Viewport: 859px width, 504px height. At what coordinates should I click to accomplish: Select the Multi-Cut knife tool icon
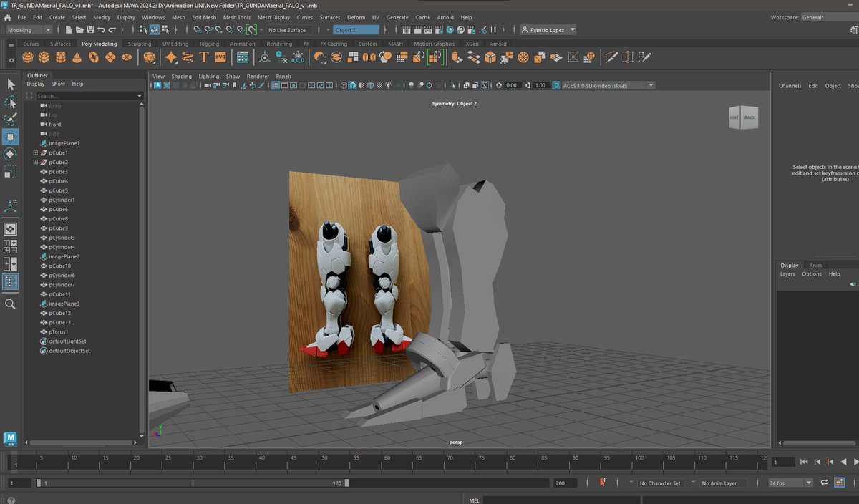[611, 57]
